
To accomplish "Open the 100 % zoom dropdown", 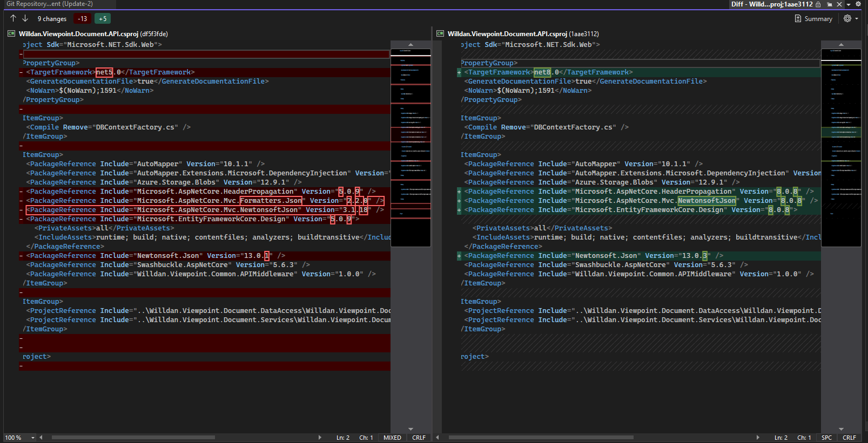I will tap(32, 438).
